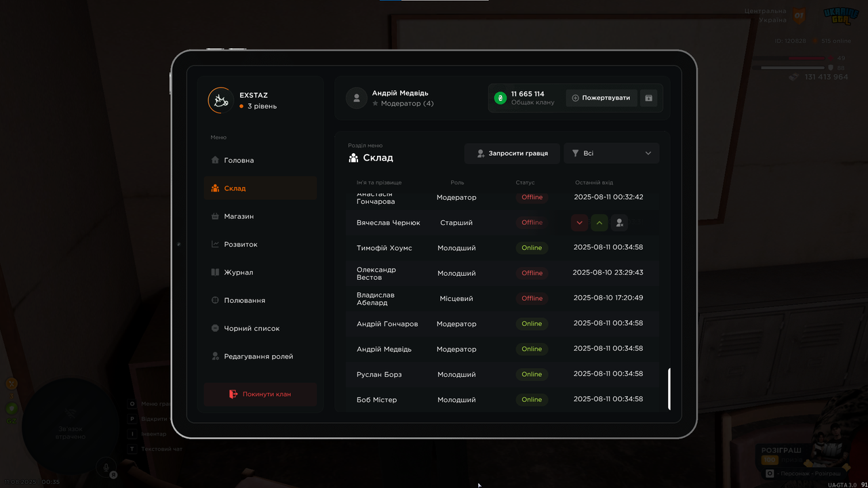This screenshot has height=488, width=868.
Task: Click the filter funnel icon next to Всі
Action: pyautogui.click(x=575, y=153)
